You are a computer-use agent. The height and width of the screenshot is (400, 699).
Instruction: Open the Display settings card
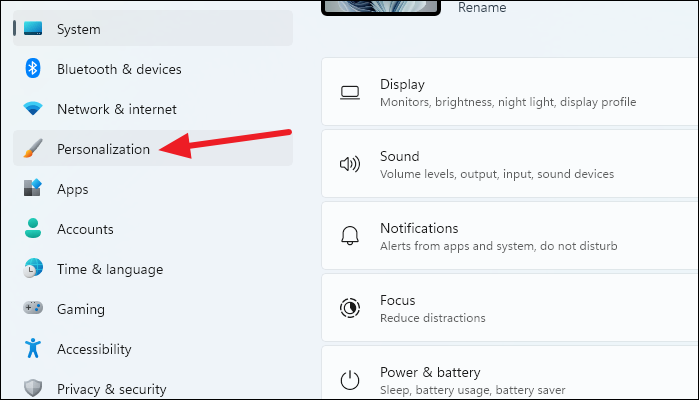coord(510,92)
